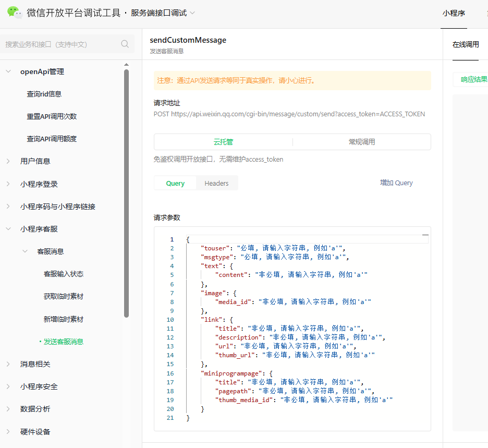Expand the 小程序登录 section
Image resolution: width=488 pixels, height=448 pixels.
click(x=8, y=184)
